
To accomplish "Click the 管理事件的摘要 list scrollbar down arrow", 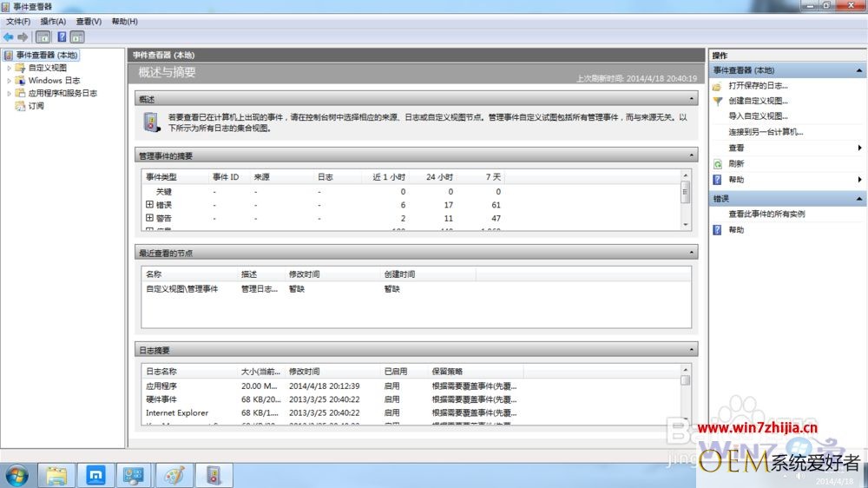I will [686, 224].
